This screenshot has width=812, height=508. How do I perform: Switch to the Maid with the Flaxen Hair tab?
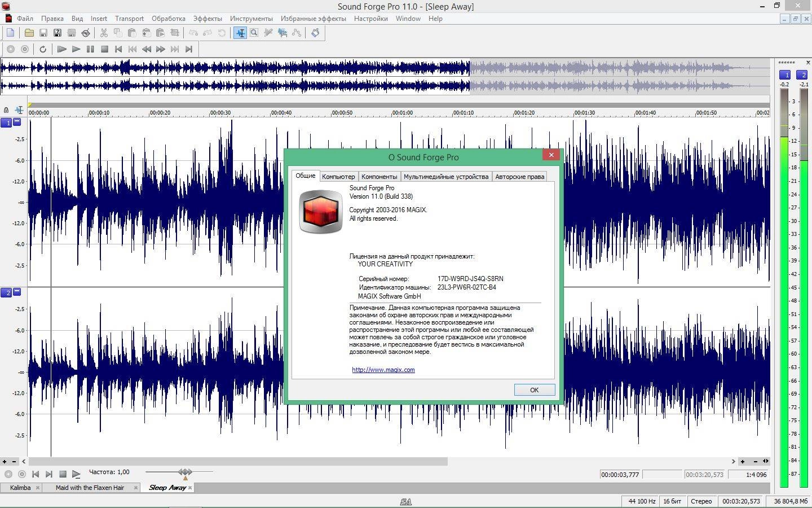click(x=90, y=488)
